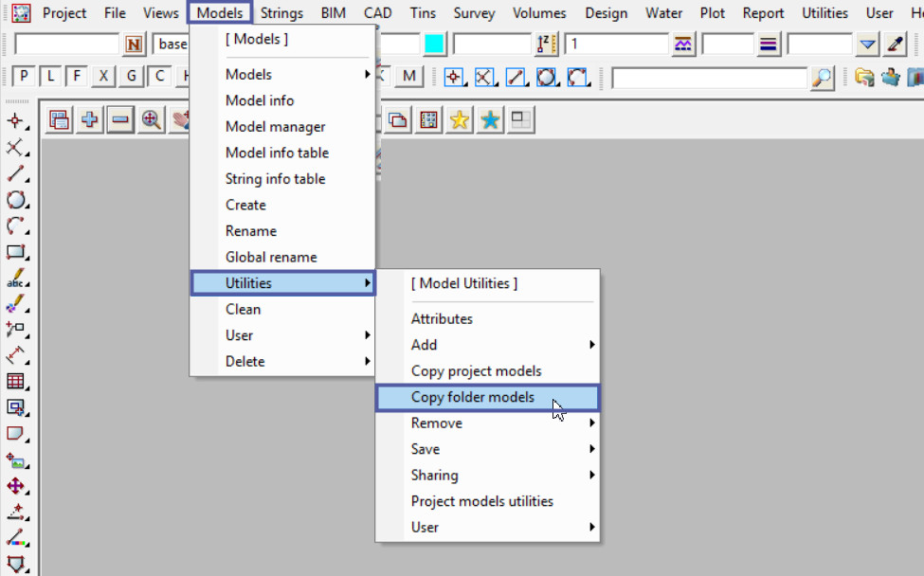The image size is (924, 576).
Task: Select Copy folder models menu entry
Action: click(474, 398)
